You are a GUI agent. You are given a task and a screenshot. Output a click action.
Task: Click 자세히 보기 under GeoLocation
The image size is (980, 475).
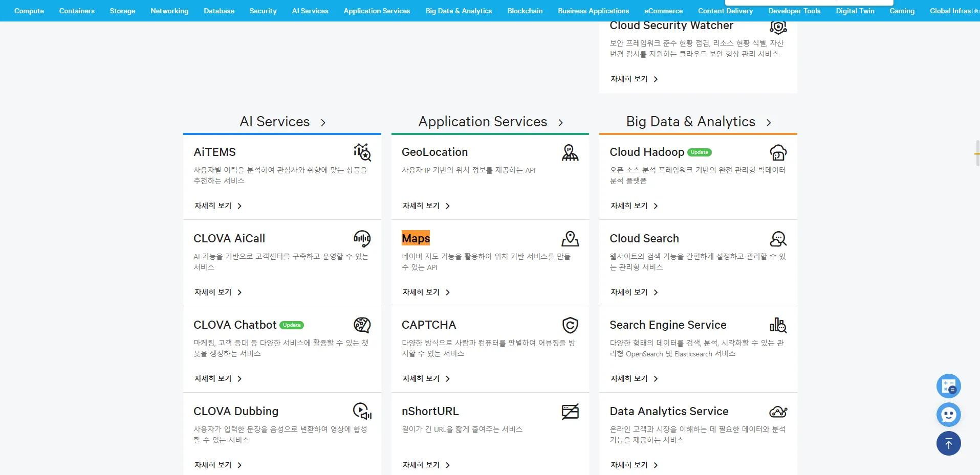pyautogui.click(x=426, y=206)
